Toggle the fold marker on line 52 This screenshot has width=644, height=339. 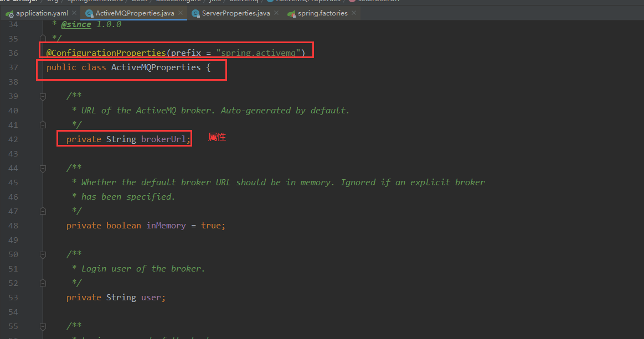click(x=43, y=283)
